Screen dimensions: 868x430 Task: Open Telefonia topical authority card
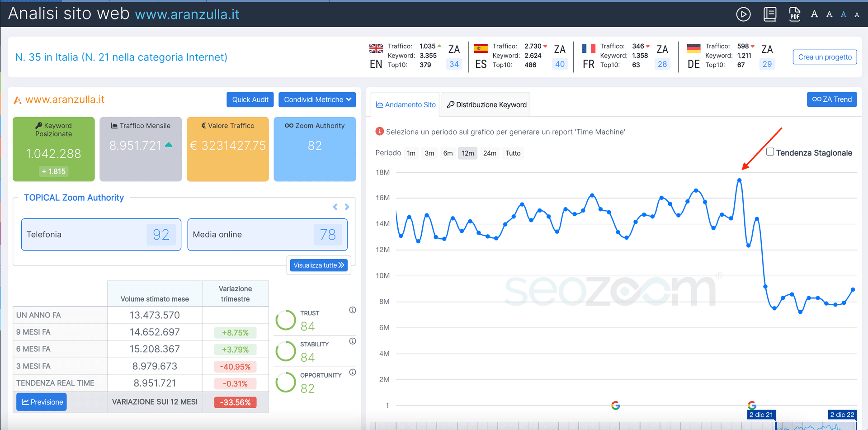tap(101, 235)
